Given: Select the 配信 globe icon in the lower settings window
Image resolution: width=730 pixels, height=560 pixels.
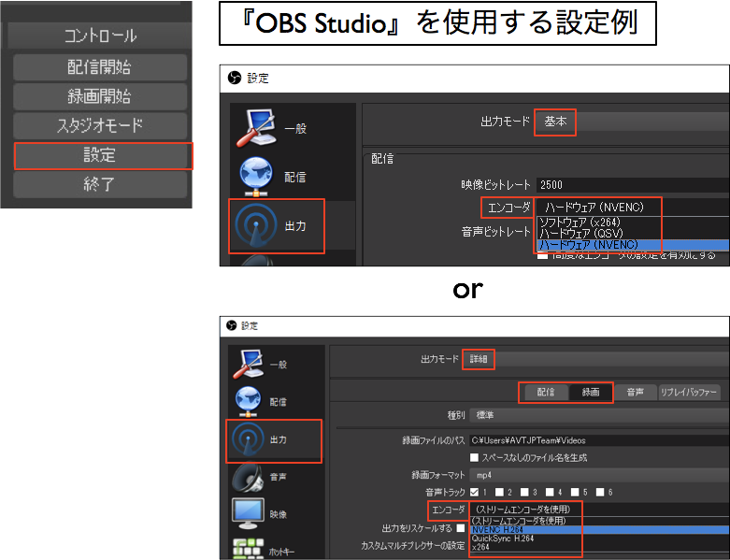Looking at the screenshot, I should pyautogui.click(x=248, y=401).
